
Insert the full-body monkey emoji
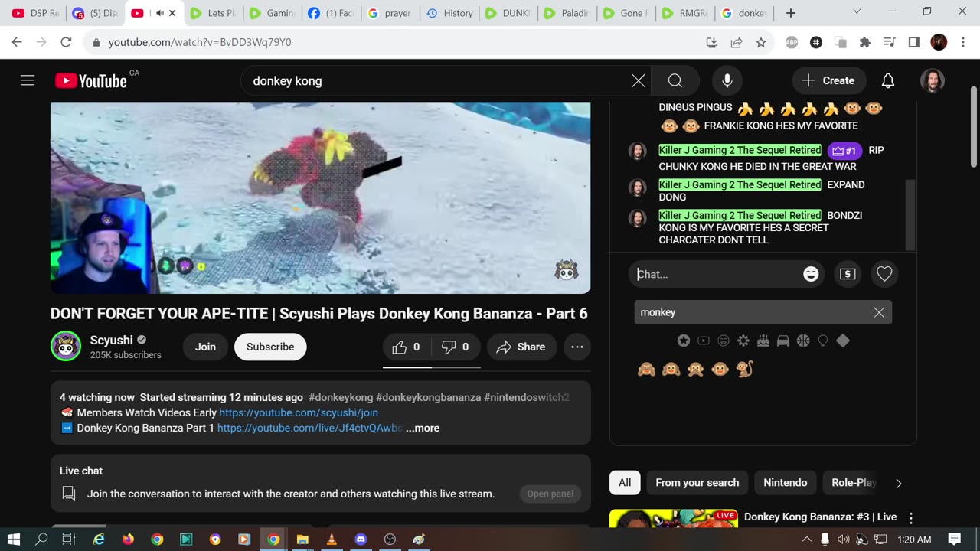[744, 369]
